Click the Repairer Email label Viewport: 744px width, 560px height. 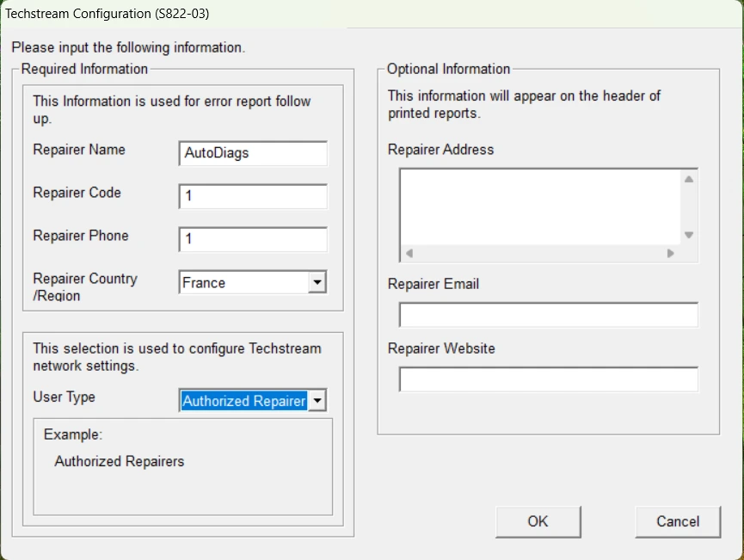[433, 284]
